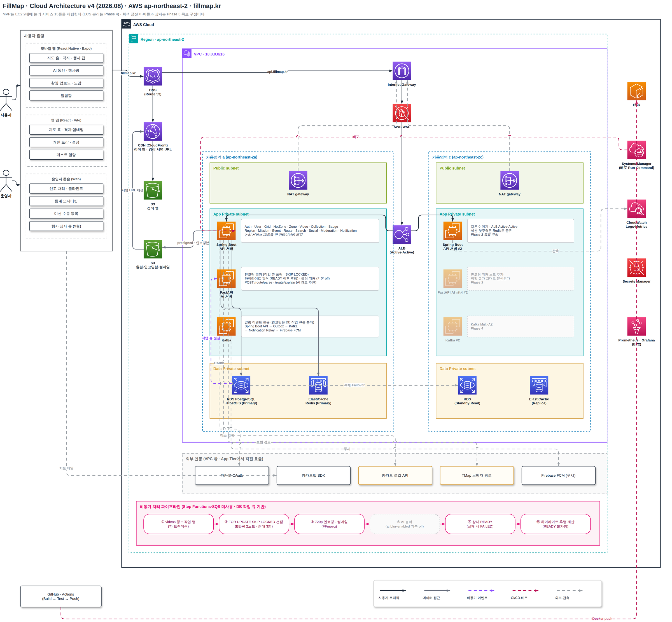Viewport: 672px width, 622px height.
Task: Select the ALB Active-Active Phase 3 note box
Action: coord(521,231)
